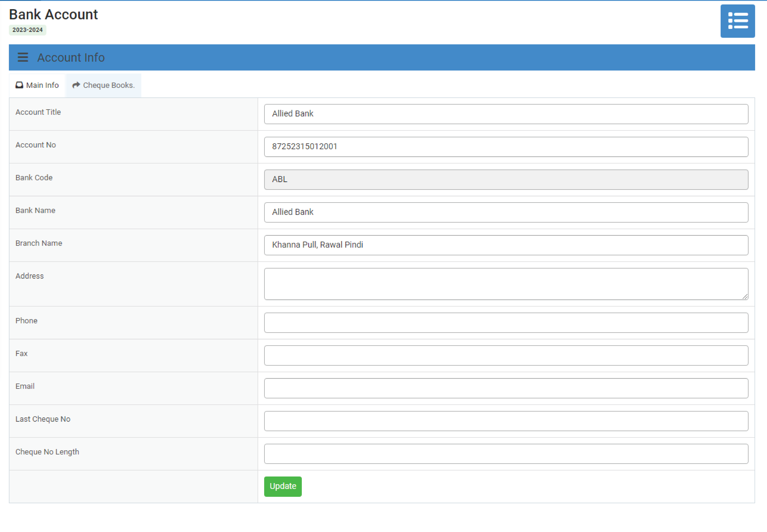Screen dimensions: 767x532
Task: Click the Address text area
Action: (x=506, y=284)
